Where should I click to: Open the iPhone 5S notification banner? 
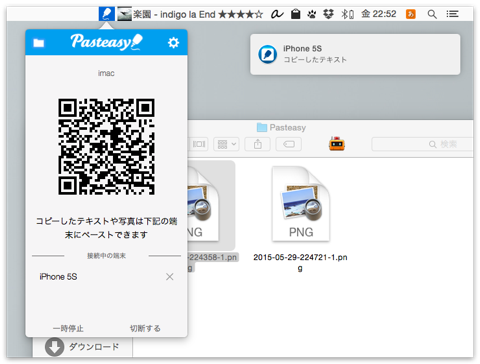point(355,54)
